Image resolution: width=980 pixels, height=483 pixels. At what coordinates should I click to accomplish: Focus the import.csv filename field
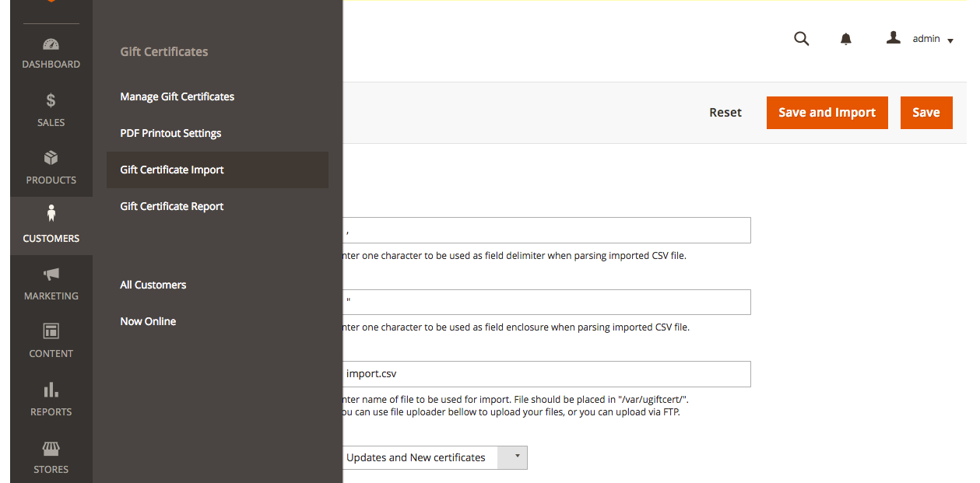(x=545, y=374)
